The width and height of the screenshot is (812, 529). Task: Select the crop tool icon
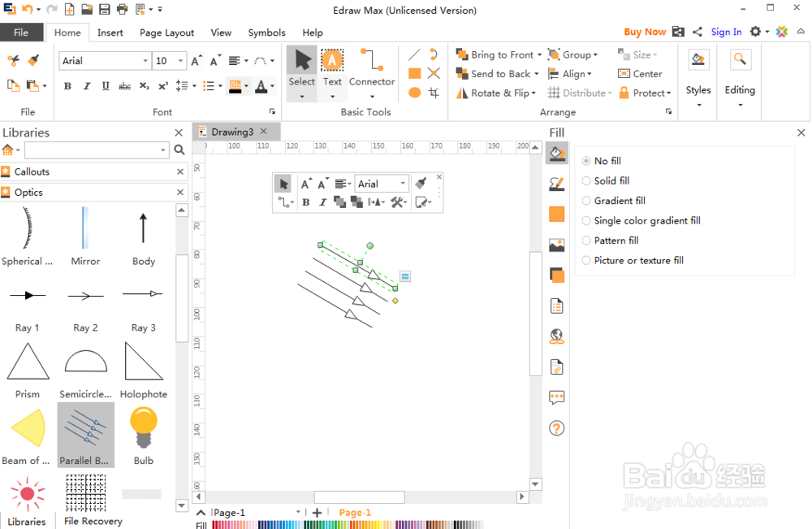coord(434,93)
